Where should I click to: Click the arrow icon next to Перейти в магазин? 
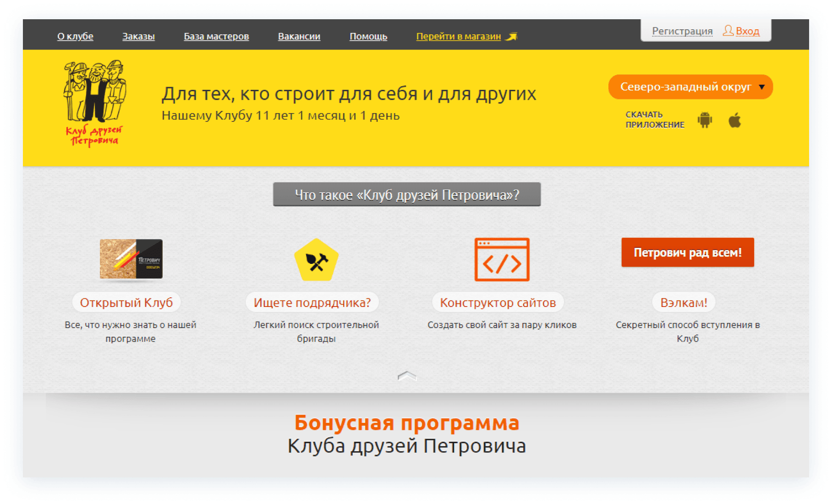click(511, 37)
